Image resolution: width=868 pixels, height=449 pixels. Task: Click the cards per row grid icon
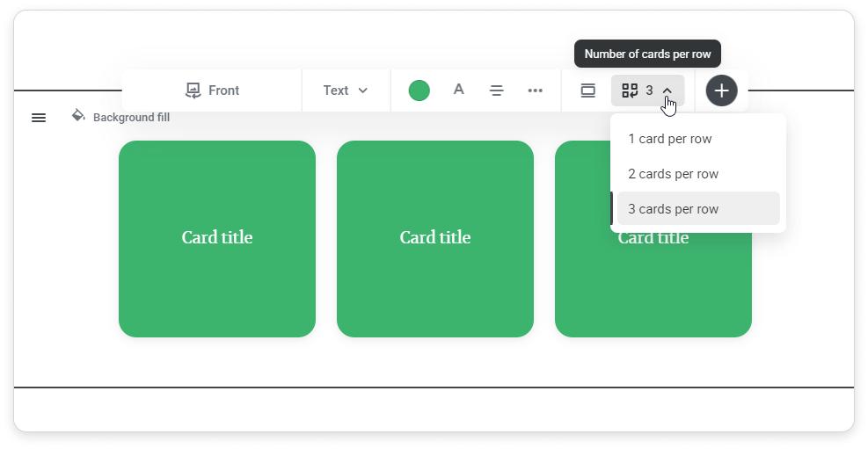[630, 91]
